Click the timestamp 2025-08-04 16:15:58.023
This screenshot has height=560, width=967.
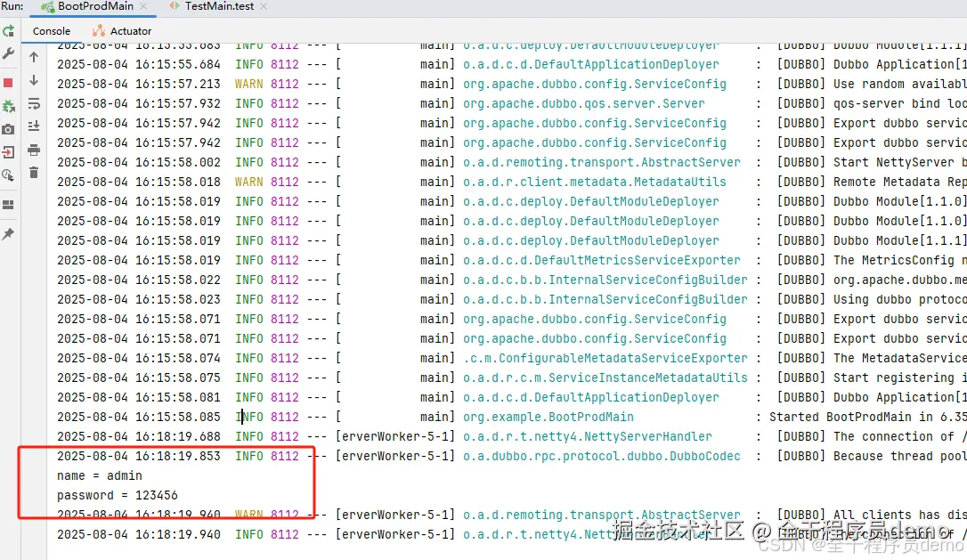139,300
